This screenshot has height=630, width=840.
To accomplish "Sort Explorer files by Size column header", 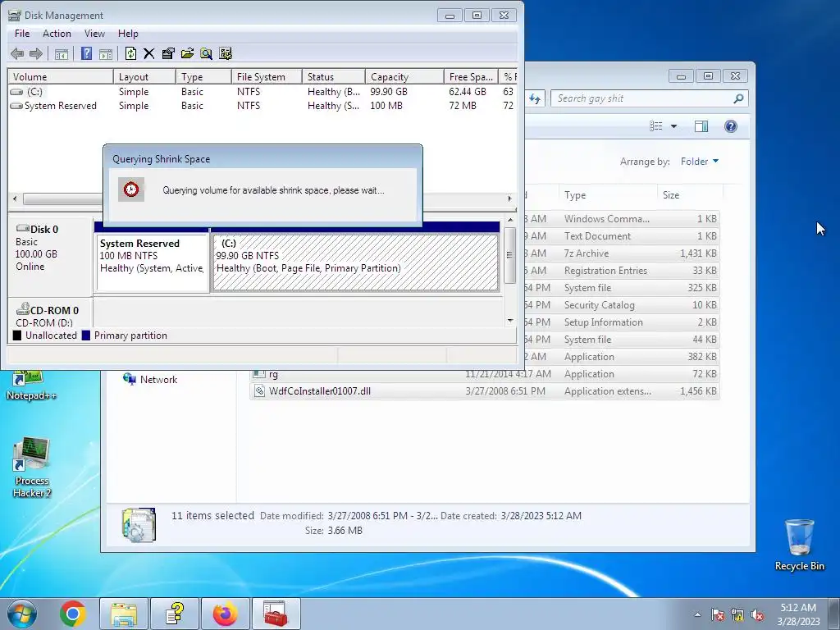I will [x=690, y=195].
